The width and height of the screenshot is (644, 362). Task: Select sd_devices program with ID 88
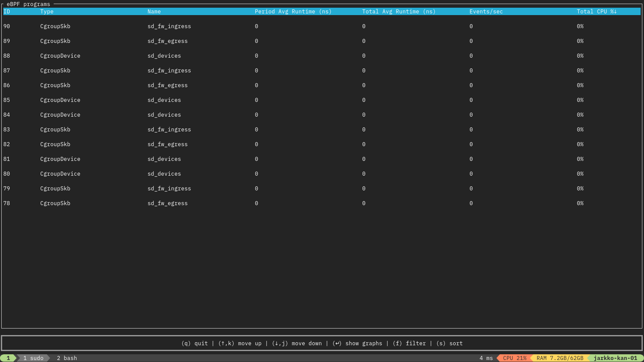pyautogui.click(x=164, y=56)
